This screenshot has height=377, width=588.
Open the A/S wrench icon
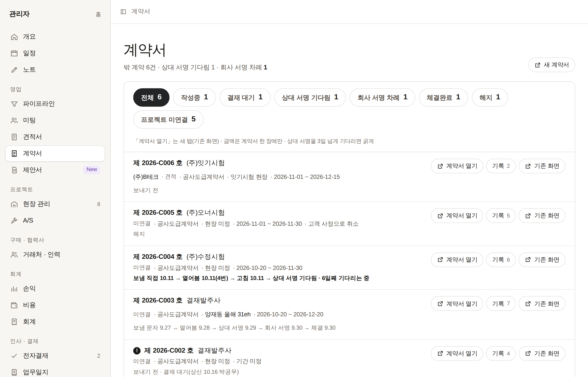pyautogui.click(x=14, y=220)
